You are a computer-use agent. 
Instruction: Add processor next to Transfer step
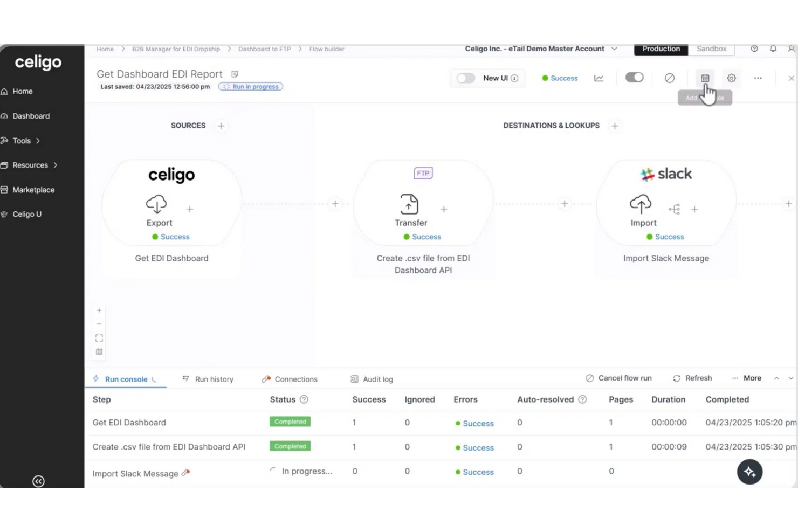point(444,209)
